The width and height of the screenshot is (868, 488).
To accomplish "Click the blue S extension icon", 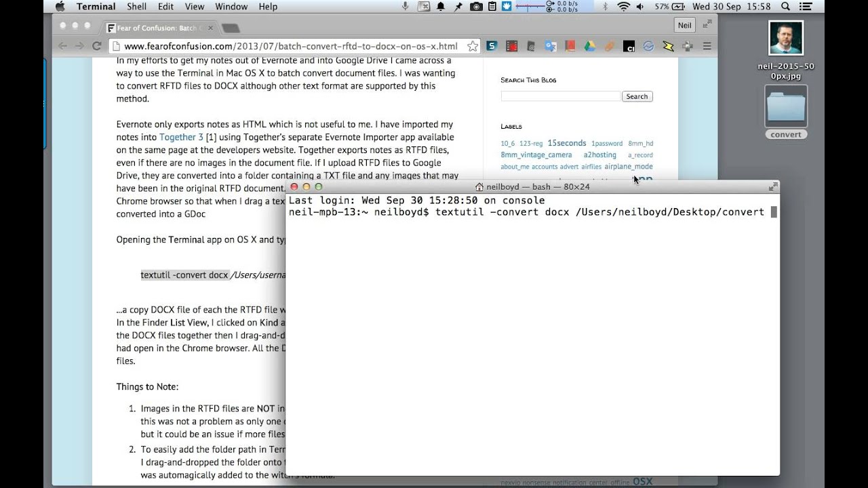I will pos(492,46).
